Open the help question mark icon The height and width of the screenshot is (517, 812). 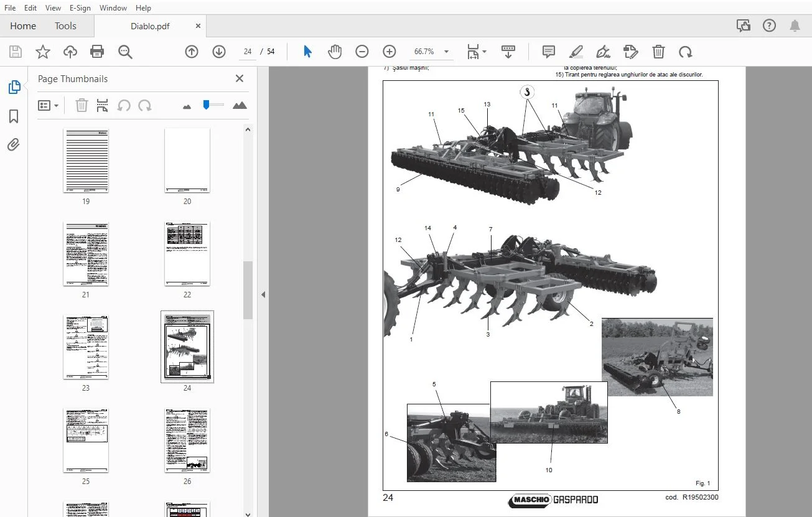coord(769,26)
